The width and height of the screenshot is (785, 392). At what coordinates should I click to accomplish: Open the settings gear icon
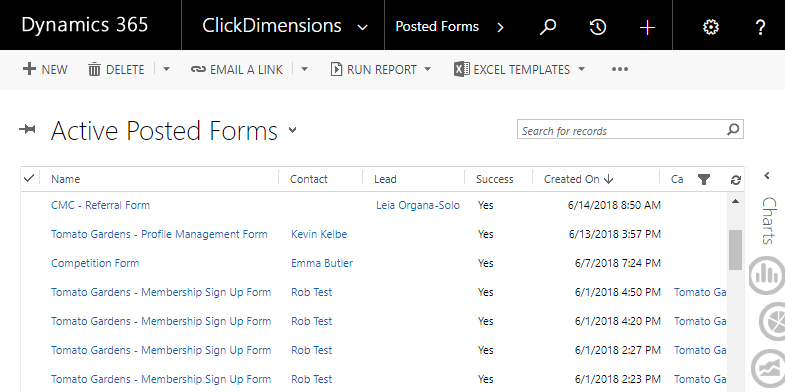pyautogui.click(x=711, y=27)
